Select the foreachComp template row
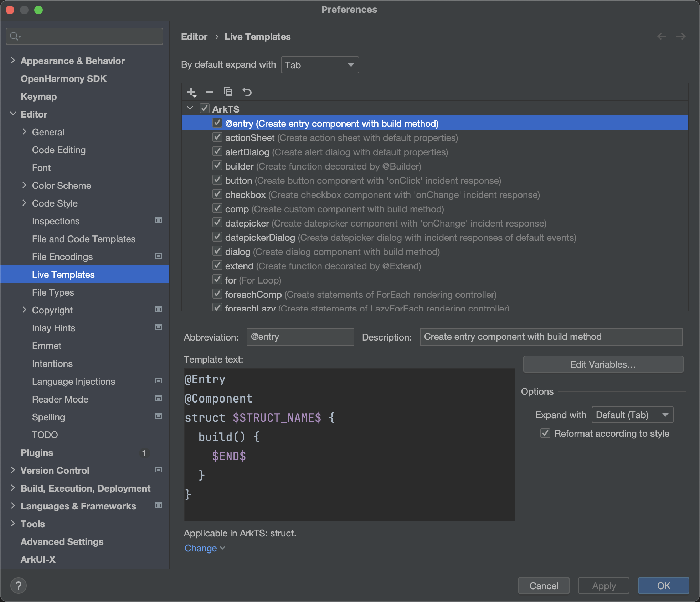 (x=435, y=294)
